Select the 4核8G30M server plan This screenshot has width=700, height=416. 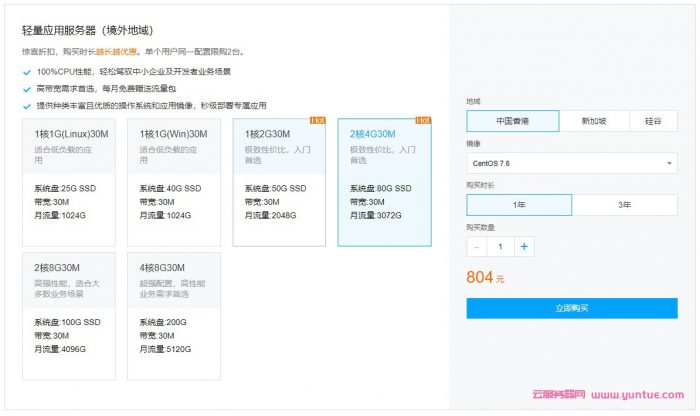178,315
